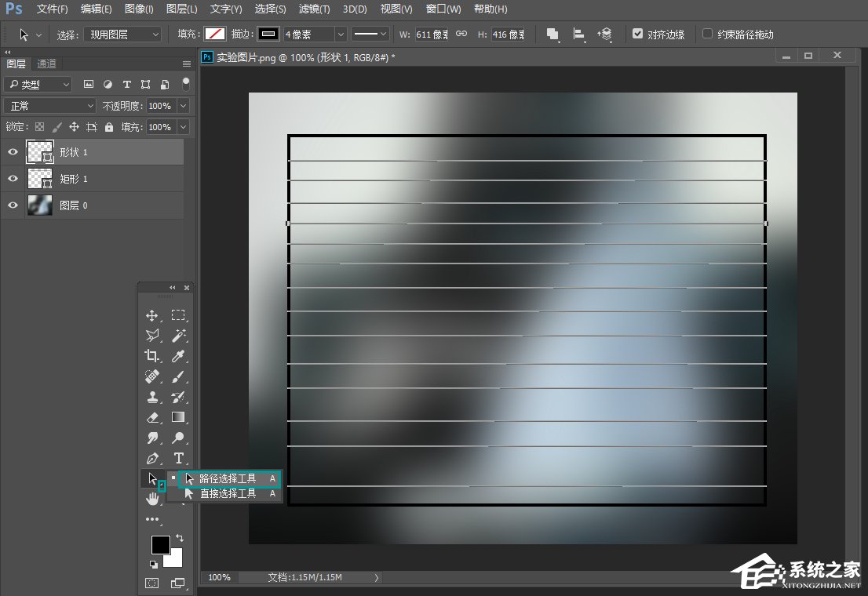868x596 pixels.
Task: Expand the 现用图层 selection dropdown
Action: click(122, 35)
